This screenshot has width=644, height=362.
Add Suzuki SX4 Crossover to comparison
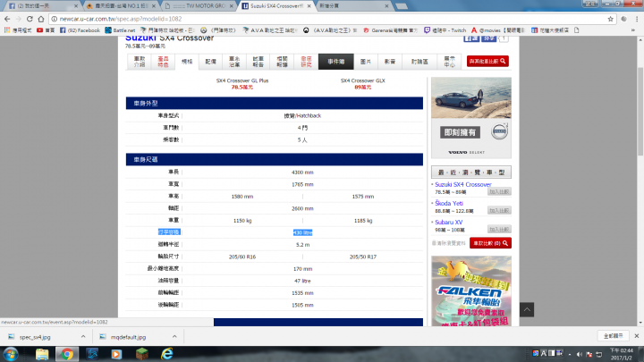499,191
